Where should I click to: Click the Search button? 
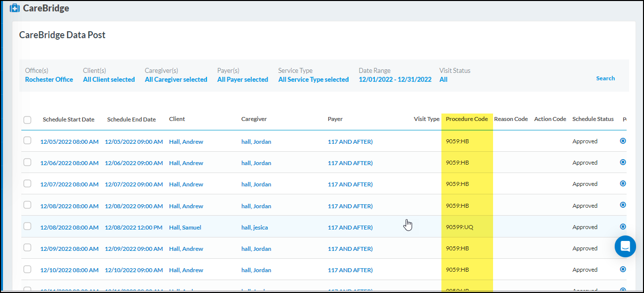tap(605, 78)
